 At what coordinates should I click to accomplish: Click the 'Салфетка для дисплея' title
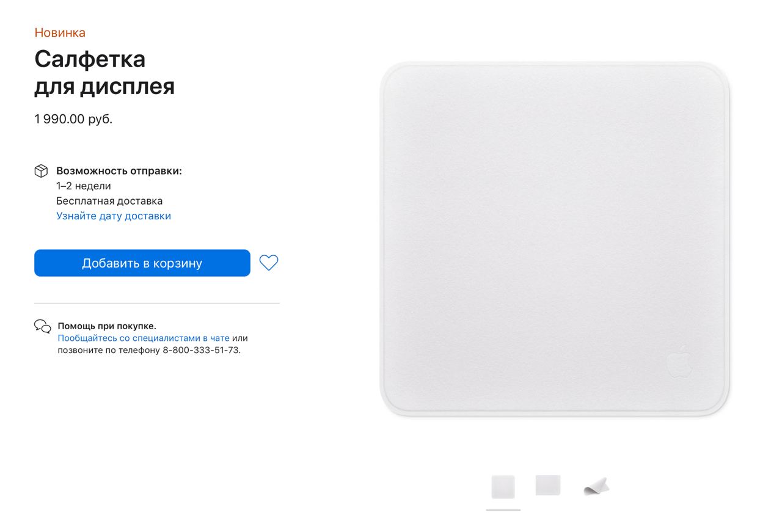pos(104,73)
